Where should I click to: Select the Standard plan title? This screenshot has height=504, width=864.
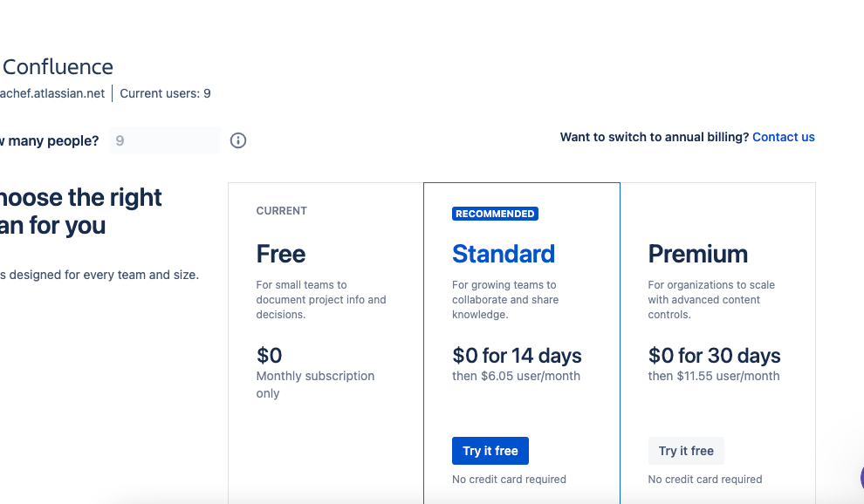click(503, 254)
